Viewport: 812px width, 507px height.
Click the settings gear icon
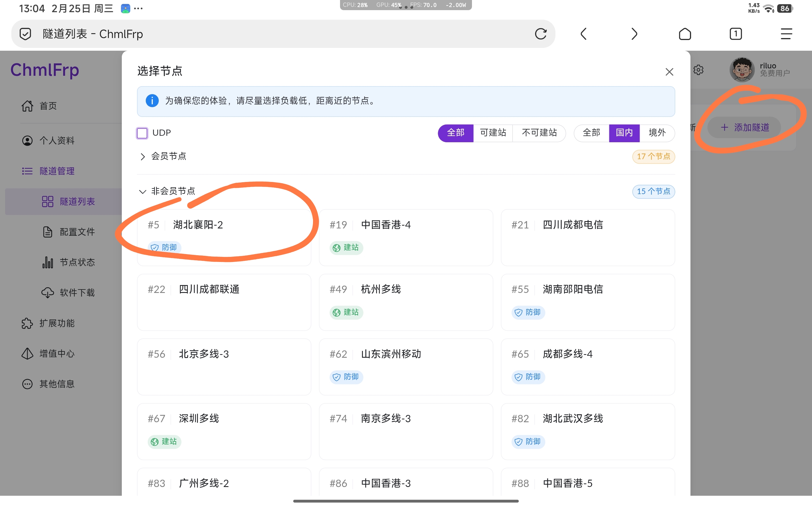(698, 70)
